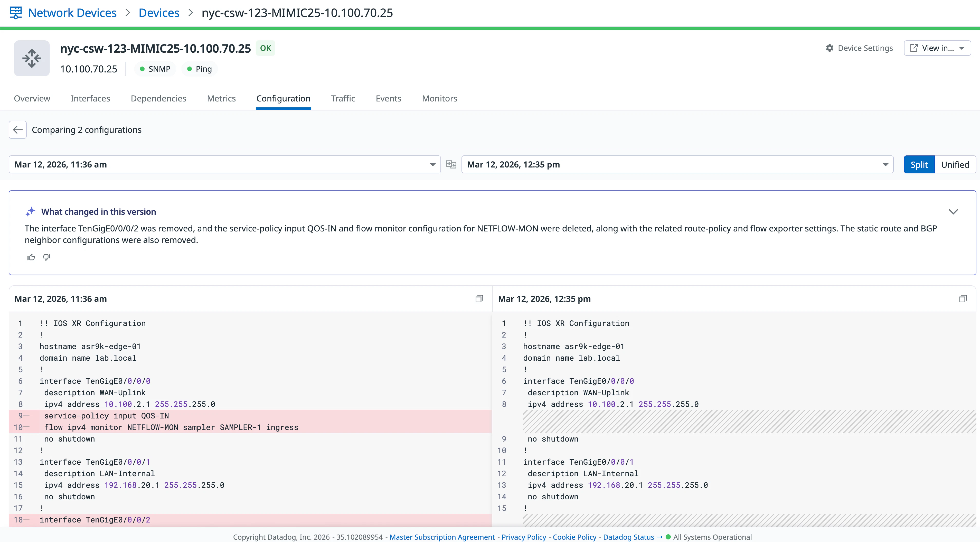Copy the 12:35 pm configuration text

click(x=963, y=299)
